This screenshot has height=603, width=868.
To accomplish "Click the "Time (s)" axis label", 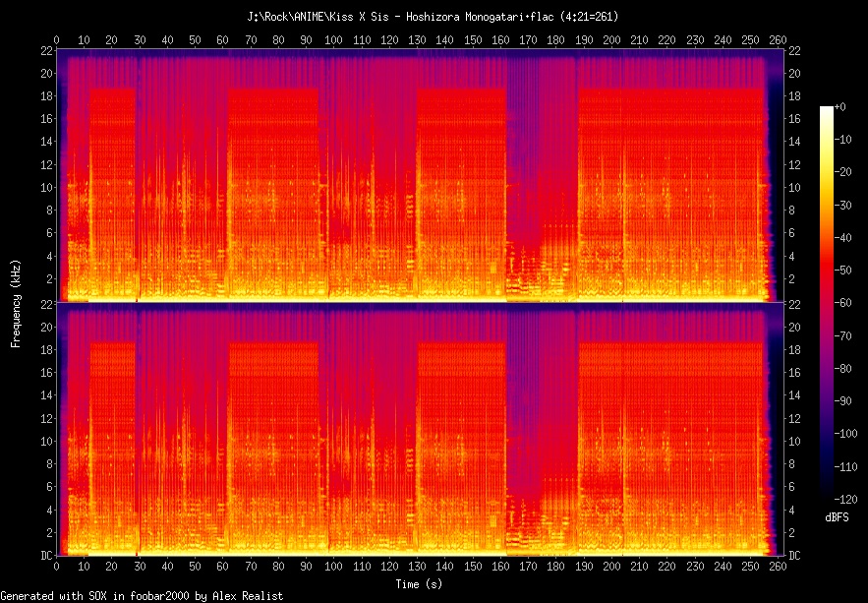I will click(419, 583).
